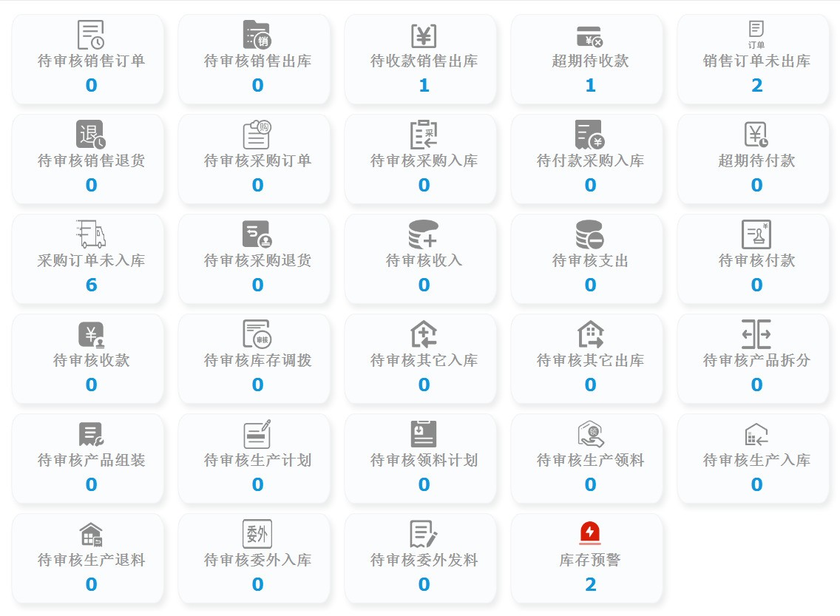Select the 超期待收款 card icon
The image size is (840, 616).
point(589,35)
